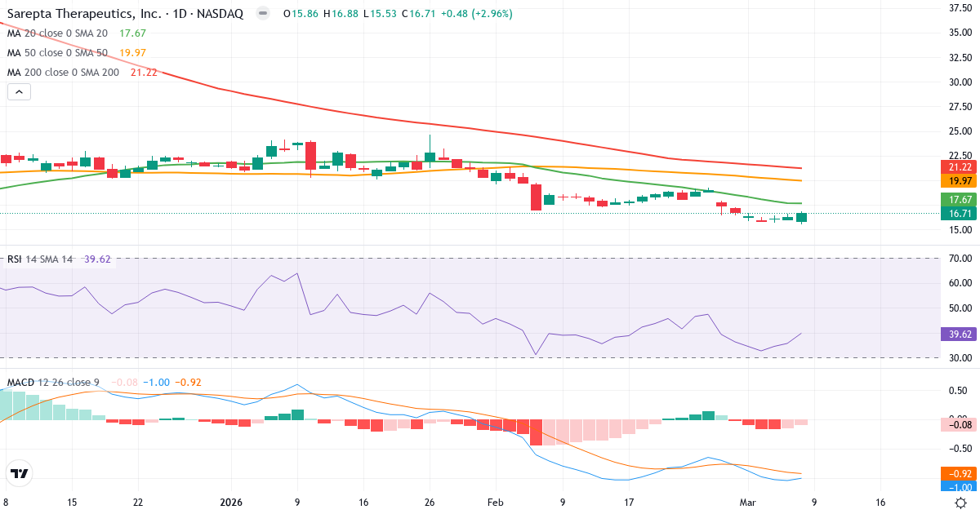980x514 pixels.
Task: Click the TradingView logo watermark
Action: pos(18,475)
